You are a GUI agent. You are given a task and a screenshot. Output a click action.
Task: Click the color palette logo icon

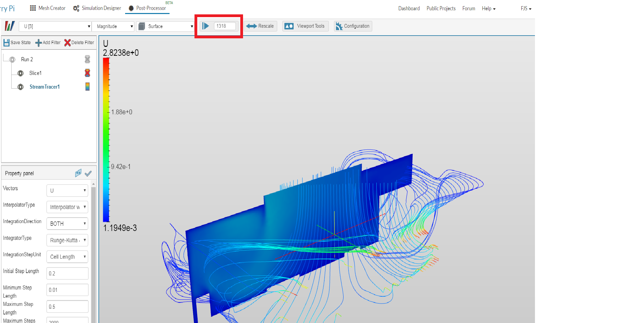(10, 26)
